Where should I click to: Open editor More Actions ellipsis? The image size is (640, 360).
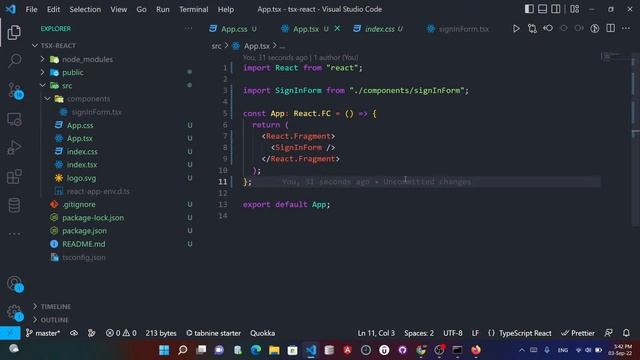626,28
